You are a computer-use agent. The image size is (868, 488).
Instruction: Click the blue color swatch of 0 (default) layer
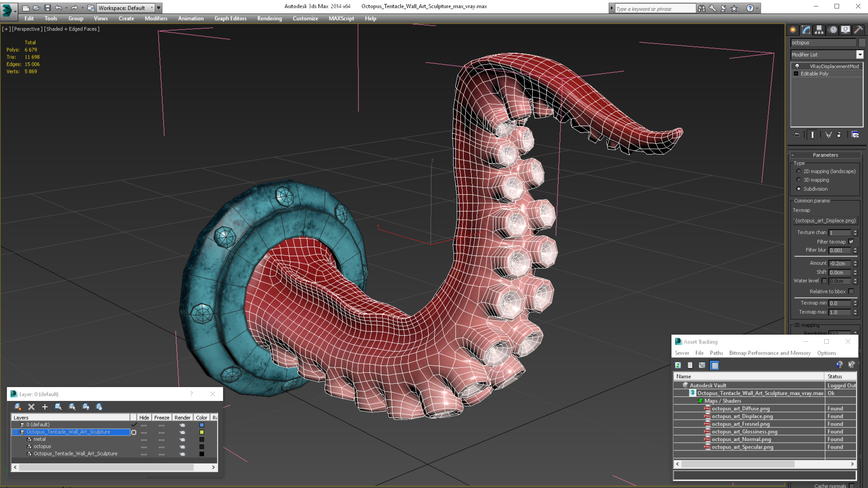[x=202, y=425]
